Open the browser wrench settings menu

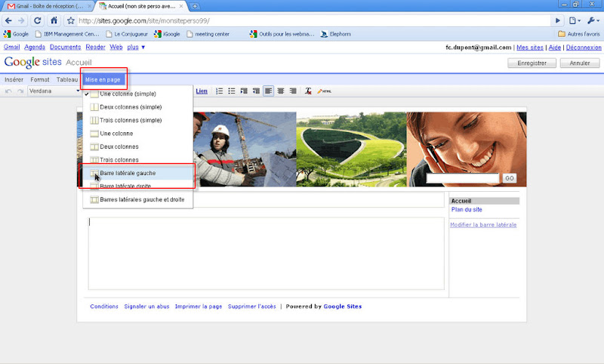coord(593,21)
